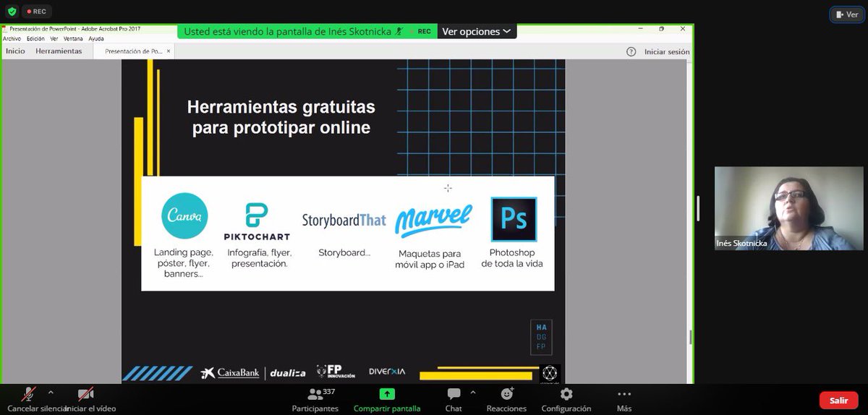Open the Ayuda menu in Acrobat

[96, 38]
